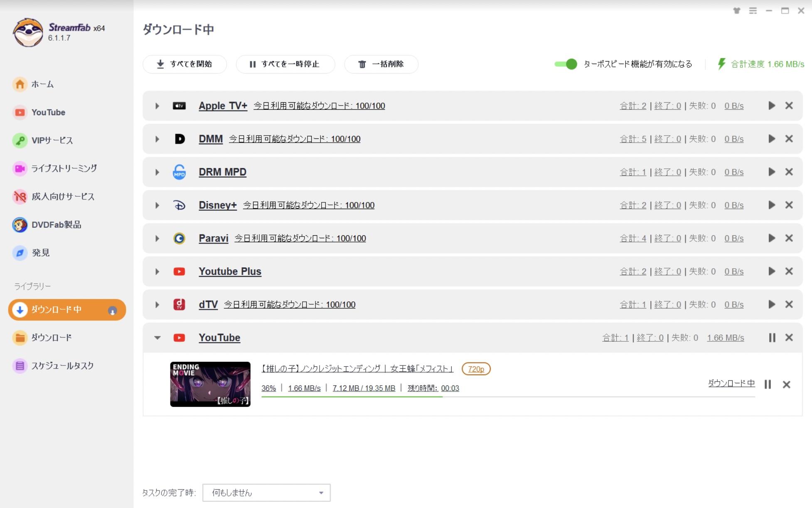
Task: Click the ダウンロード中 status text of video
Action: coord(731,383)
